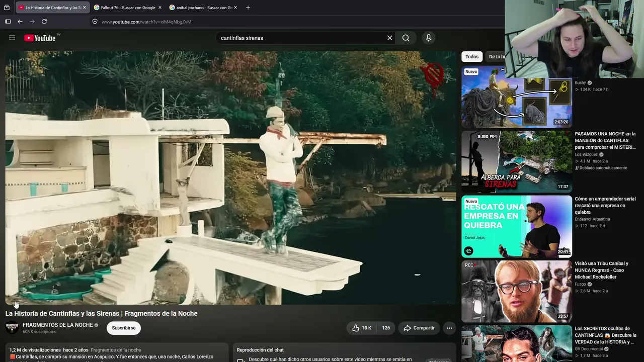Click the 'Reproducción del chat' heading
The height and width of the screenshot is (362, 644).
[260, 350]
